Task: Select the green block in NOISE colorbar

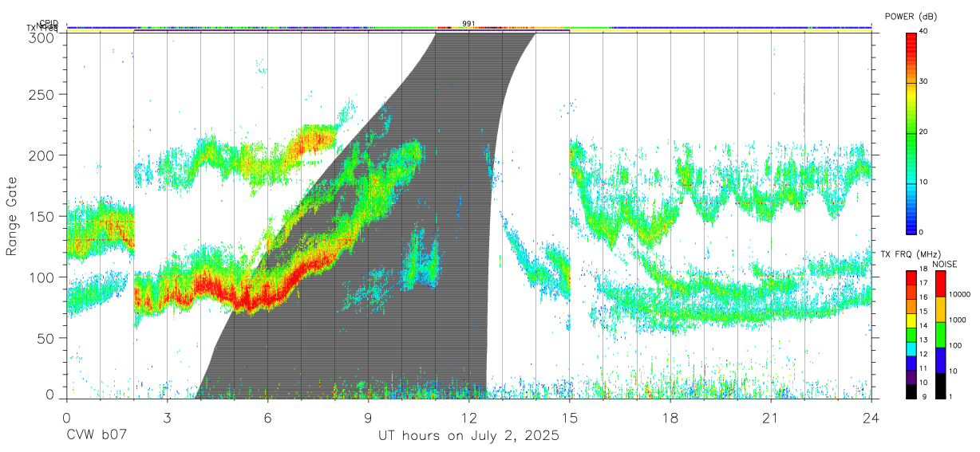Action: point(940,334)
